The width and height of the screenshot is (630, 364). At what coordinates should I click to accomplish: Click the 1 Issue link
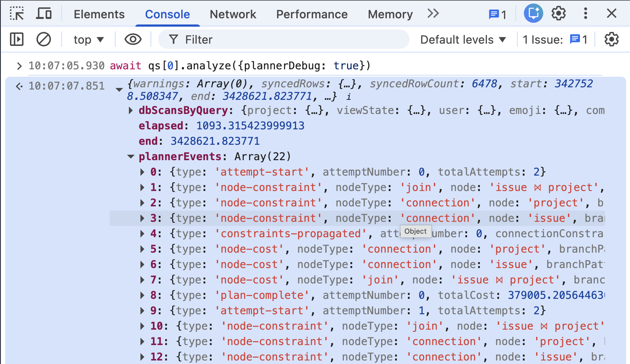(x=555, y=39)
